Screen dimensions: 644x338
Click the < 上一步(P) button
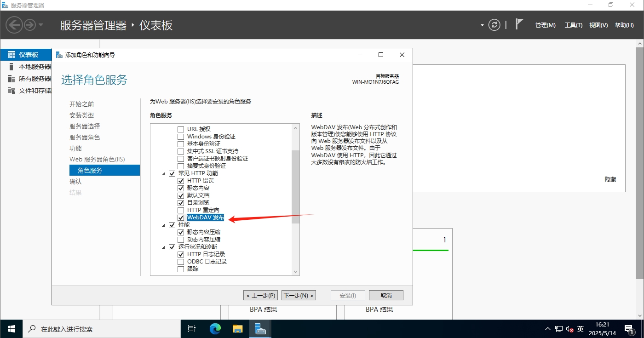pyautogui.click(x=261, y=295)
